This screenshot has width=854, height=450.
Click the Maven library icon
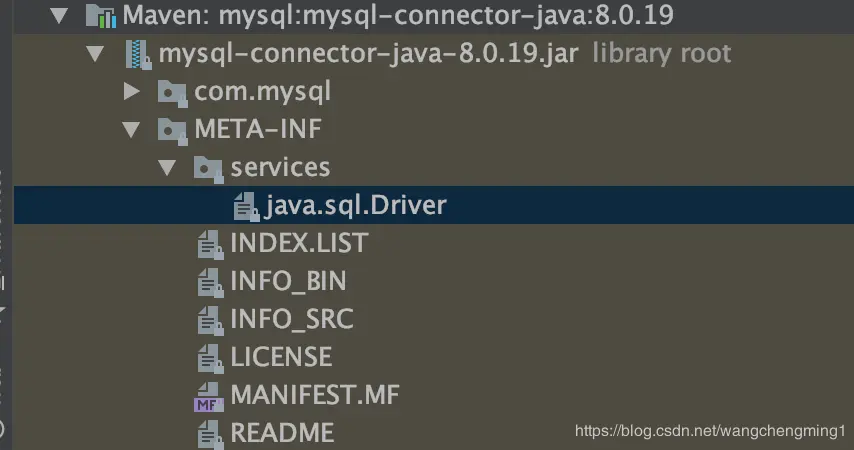[x=101, y=16]
